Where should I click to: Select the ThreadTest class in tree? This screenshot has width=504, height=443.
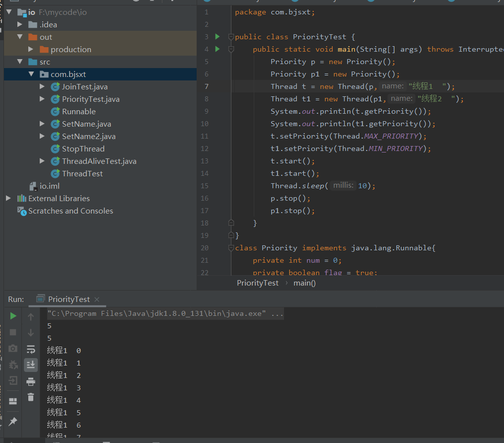(x=82, y=174)
